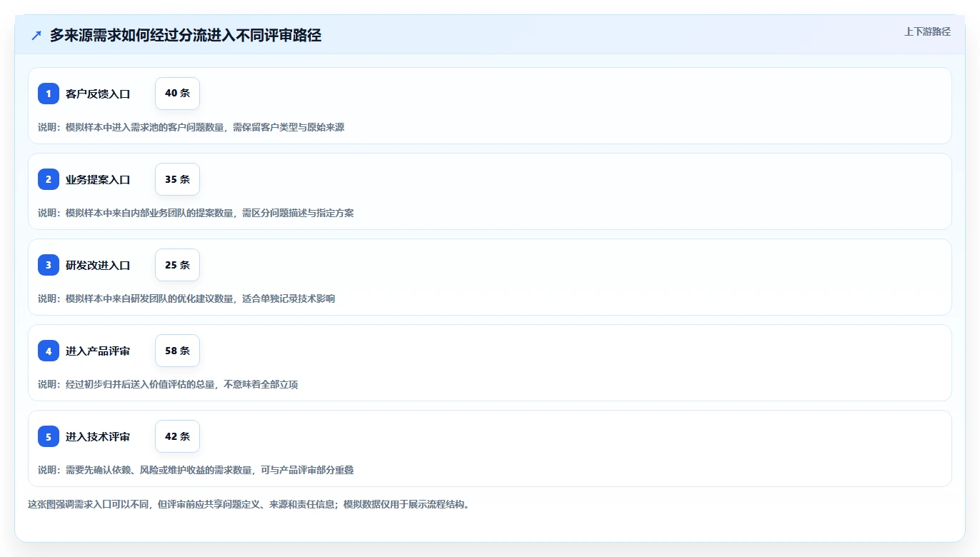The width and height of the screenshot is (980, 557).
Task: Click the description about 单独记录技术影响
Action: (x=186, y=298)
